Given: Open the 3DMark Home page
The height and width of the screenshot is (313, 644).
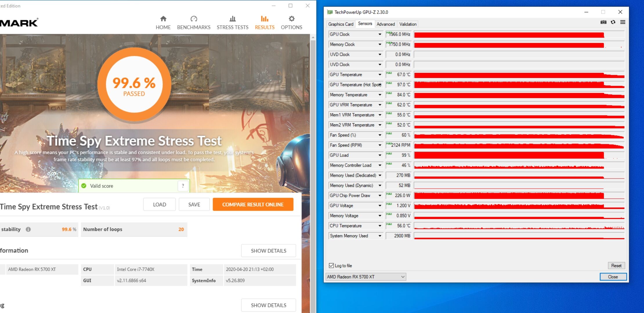Looking at the screenshot, I should click(163, 23).
